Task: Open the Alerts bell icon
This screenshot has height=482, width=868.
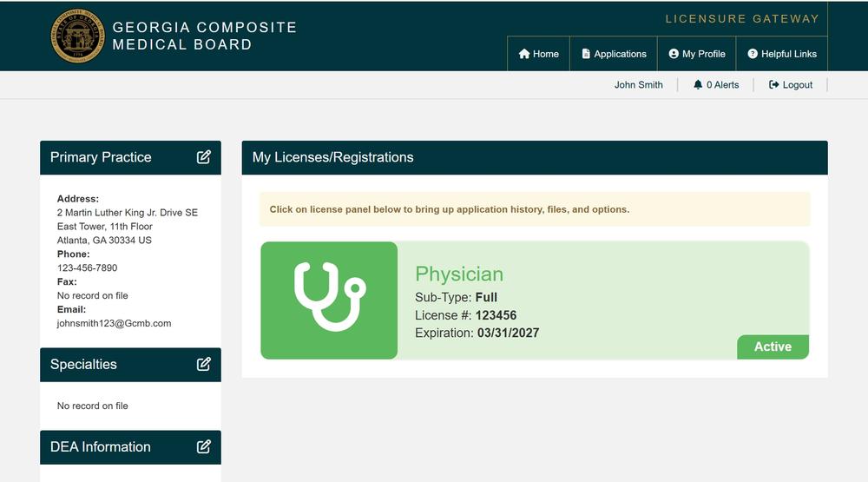Action: tap(698, 85)
